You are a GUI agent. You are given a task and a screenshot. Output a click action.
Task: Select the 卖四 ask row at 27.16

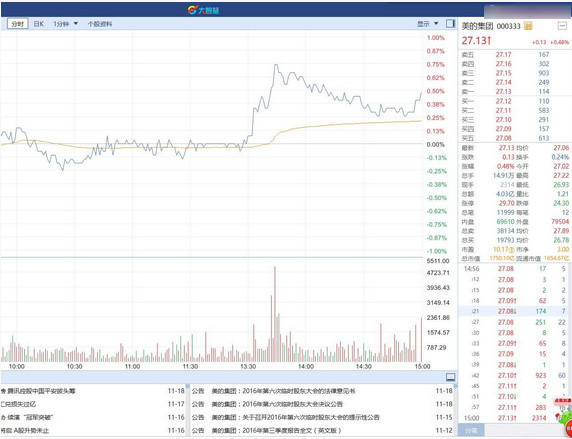(x=514, y=64)
